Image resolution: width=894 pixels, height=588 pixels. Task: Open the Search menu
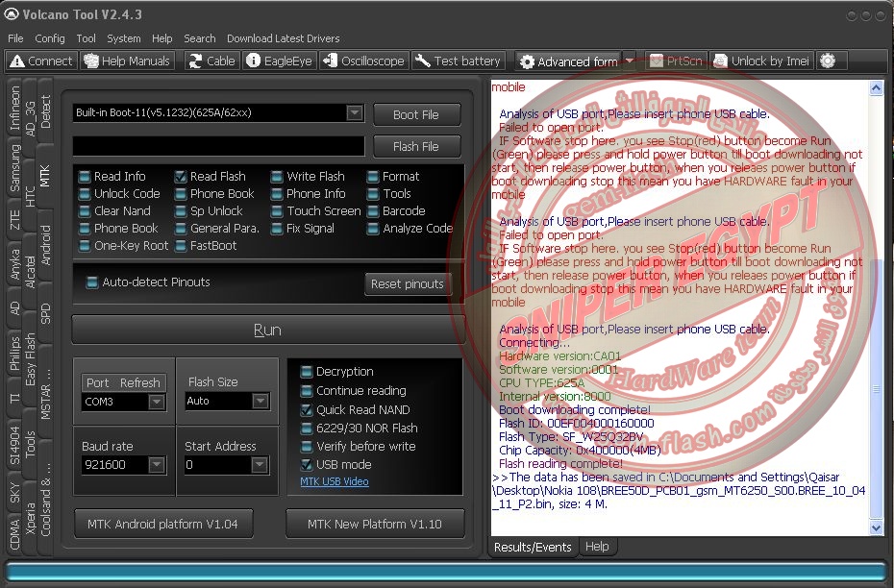tap(200, 38)
